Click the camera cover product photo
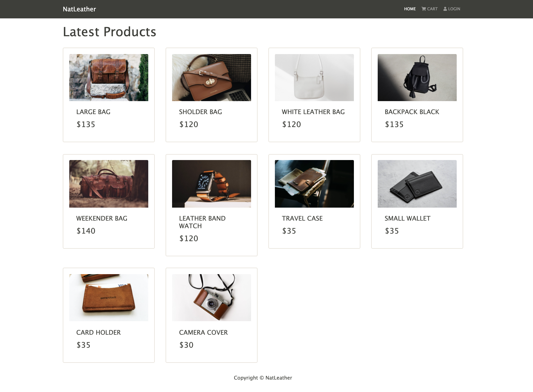This screenshot has height=392, width=533. click(211, 297)
